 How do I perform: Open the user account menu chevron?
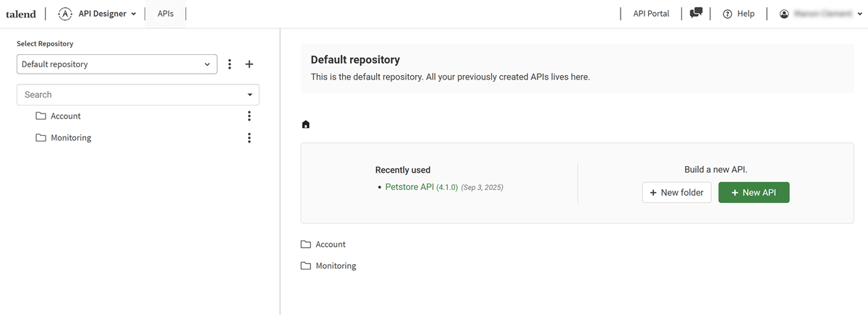(859, 14)
